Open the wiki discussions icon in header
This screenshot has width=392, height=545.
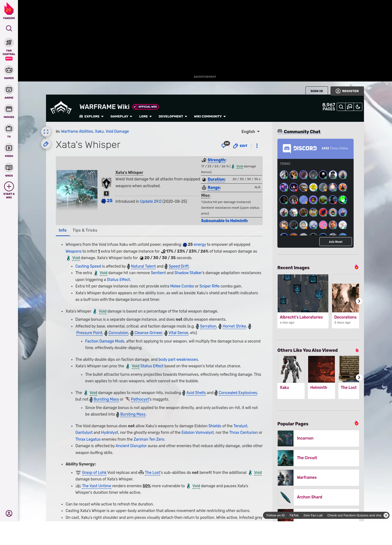pos(350,107)
